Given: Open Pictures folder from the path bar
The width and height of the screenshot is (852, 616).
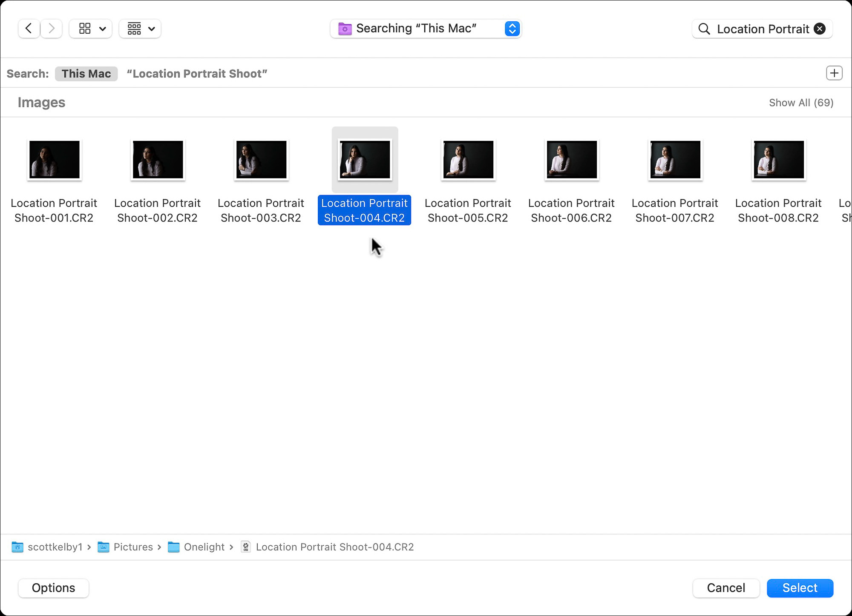Looking at the screenshot, I should click(133, 547).
